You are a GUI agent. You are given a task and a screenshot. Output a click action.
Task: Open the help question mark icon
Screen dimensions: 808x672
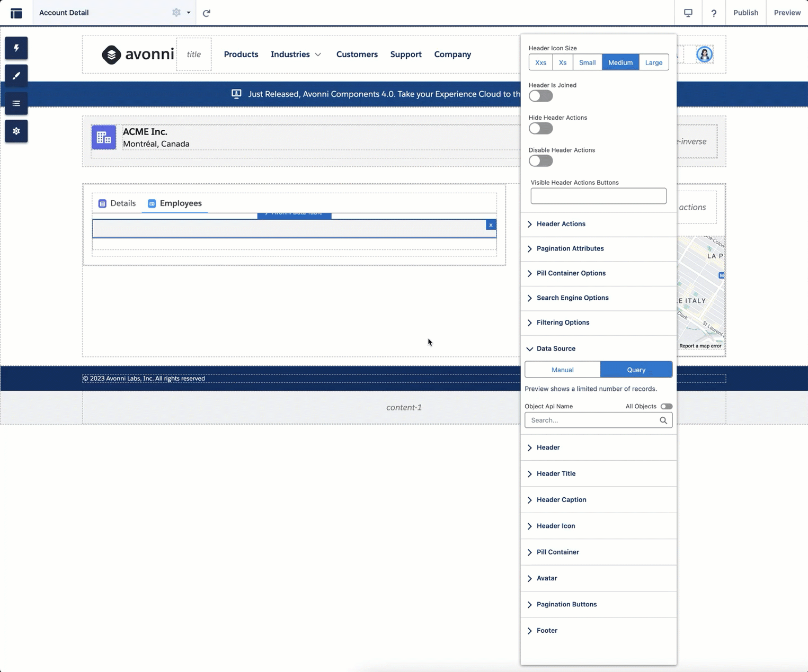coord(713,13)
